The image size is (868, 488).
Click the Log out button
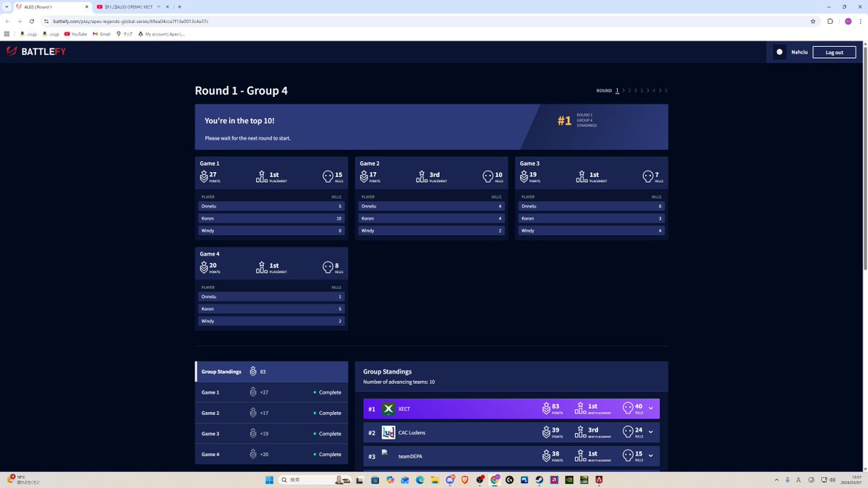[834, 52]
